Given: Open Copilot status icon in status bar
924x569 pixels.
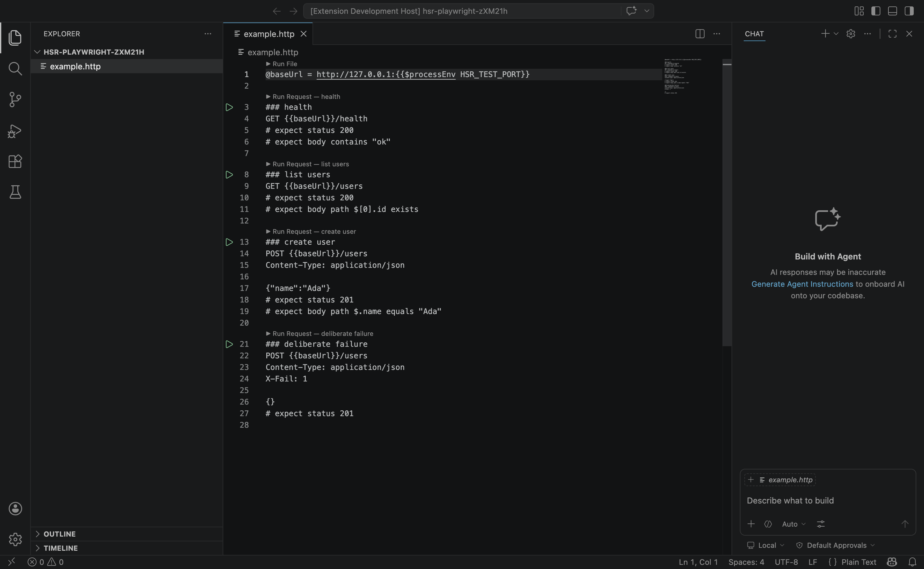Looking at the screenshot, I should pyautogui.click(x=892, y=562).
